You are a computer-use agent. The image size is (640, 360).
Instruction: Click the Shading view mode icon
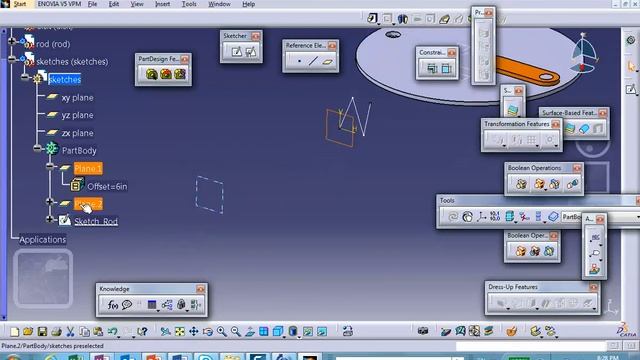(x=292, y=331)
